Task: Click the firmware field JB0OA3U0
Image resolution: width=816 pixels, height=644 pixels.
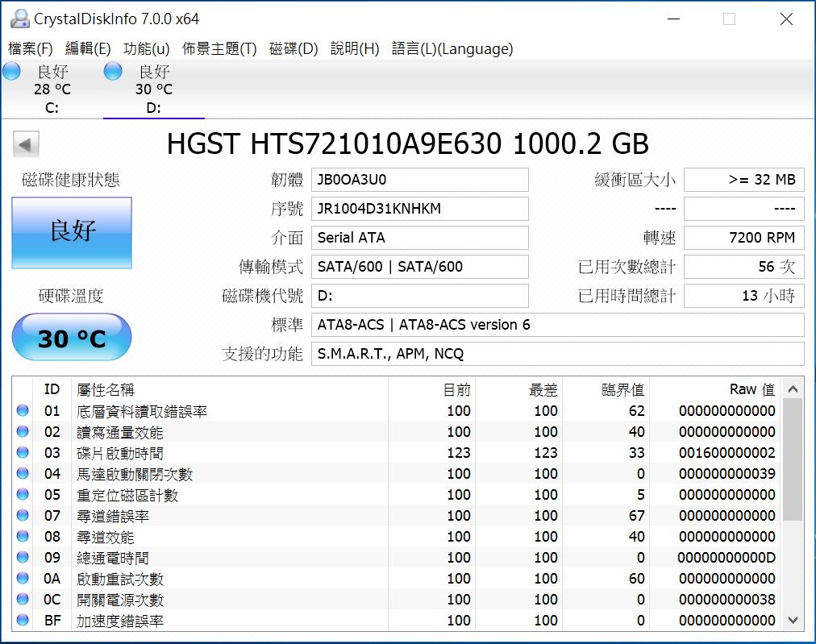Action: [420, 180]
